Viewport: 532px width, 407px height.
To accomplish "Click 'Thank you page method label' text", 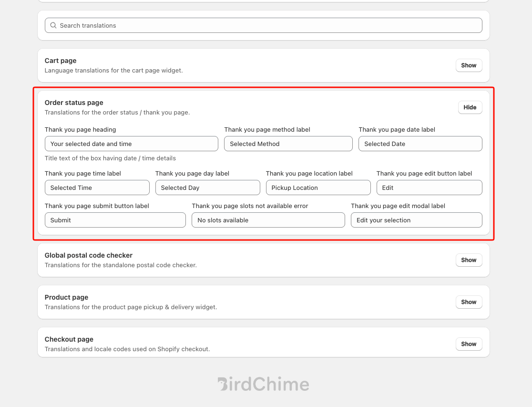I will (x=267, y=130).
